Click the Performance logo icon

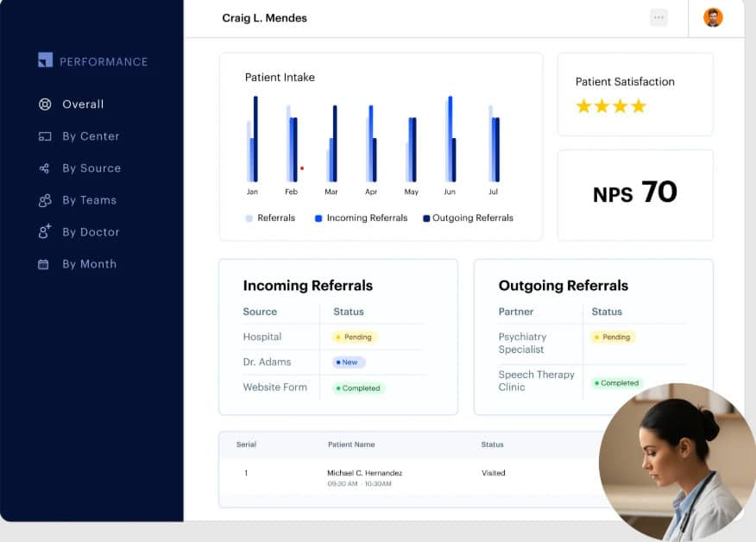46,60
